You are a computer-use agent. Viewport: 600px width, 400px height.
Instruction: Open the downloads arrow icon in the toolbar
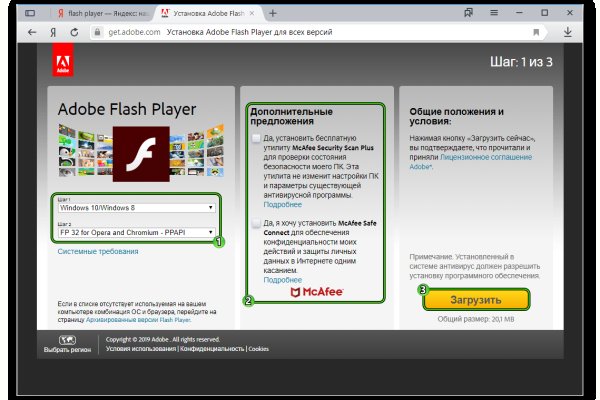[567, 32]
